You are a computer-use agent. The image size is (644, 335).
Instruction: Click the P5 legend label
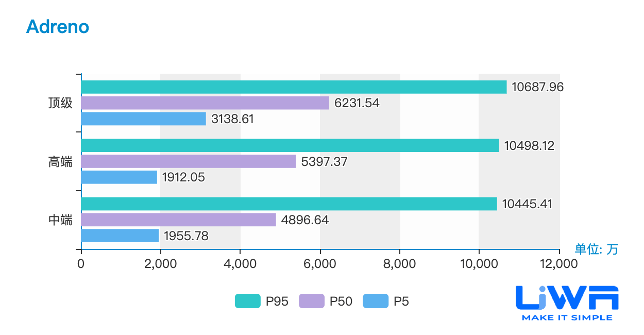tap(401, 301)
